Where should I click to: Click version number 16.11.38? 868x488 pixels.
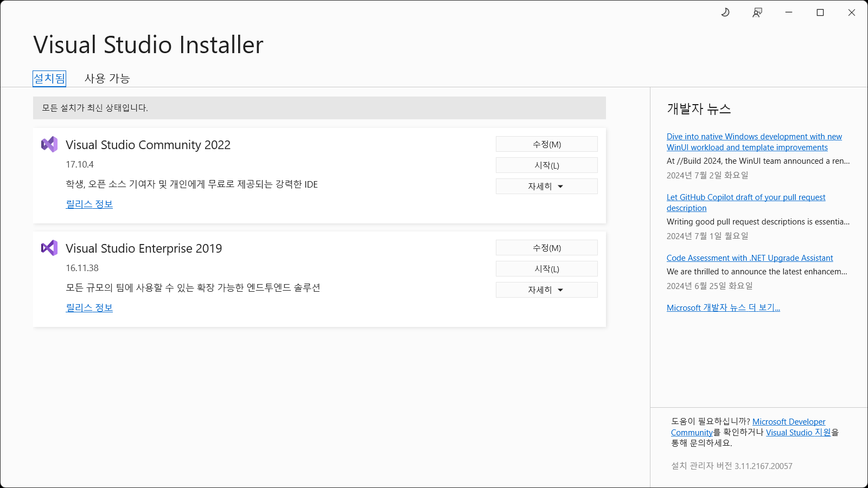82,268
